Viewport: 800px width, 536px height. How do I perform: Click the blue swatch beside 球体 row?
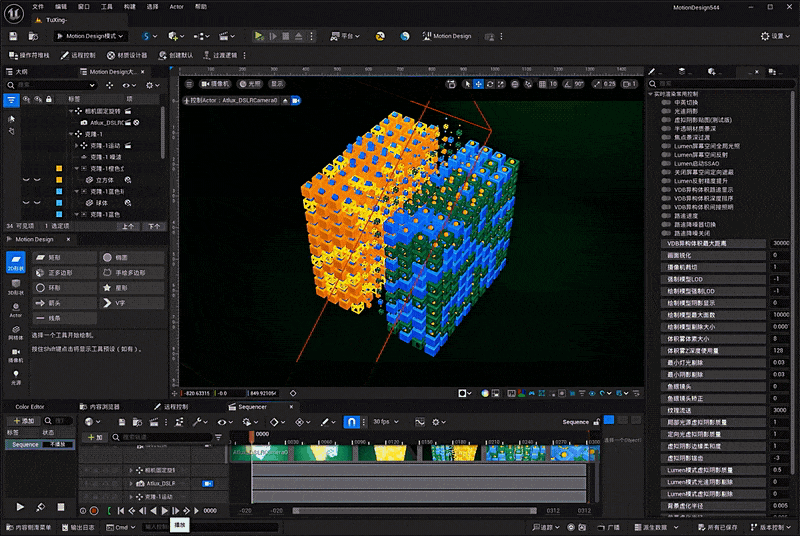coord(59,203)
